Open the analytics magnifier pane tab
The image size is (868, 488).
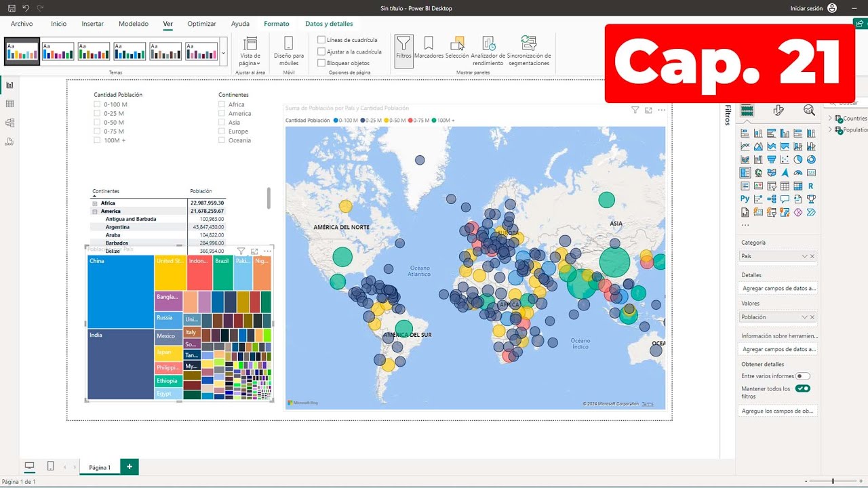809,110
